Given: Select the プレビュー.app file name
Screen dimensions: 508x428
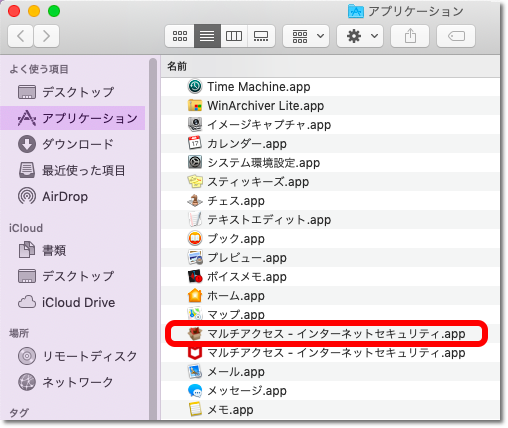Looking at the screenshot, I should tap(247, 258).
